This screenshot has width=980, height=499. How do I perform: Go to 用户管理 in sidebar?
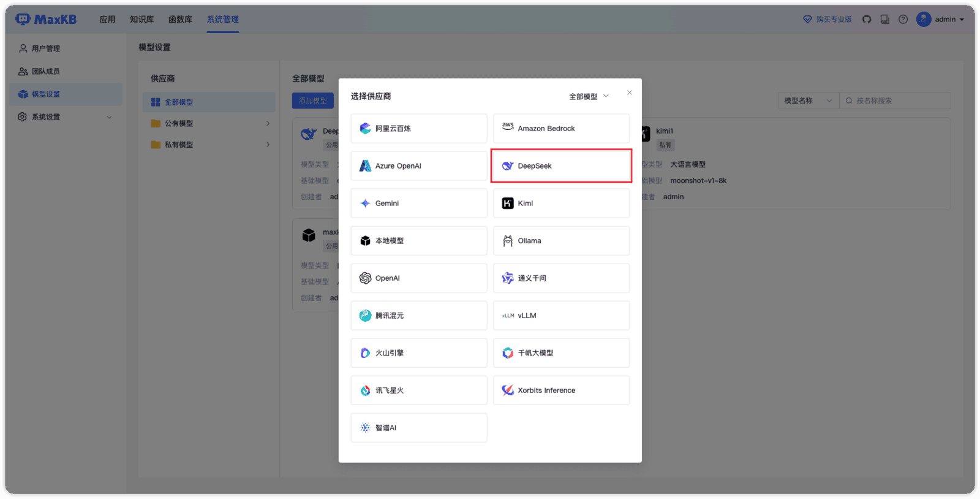pyautogui.click(x=64, y=48)
